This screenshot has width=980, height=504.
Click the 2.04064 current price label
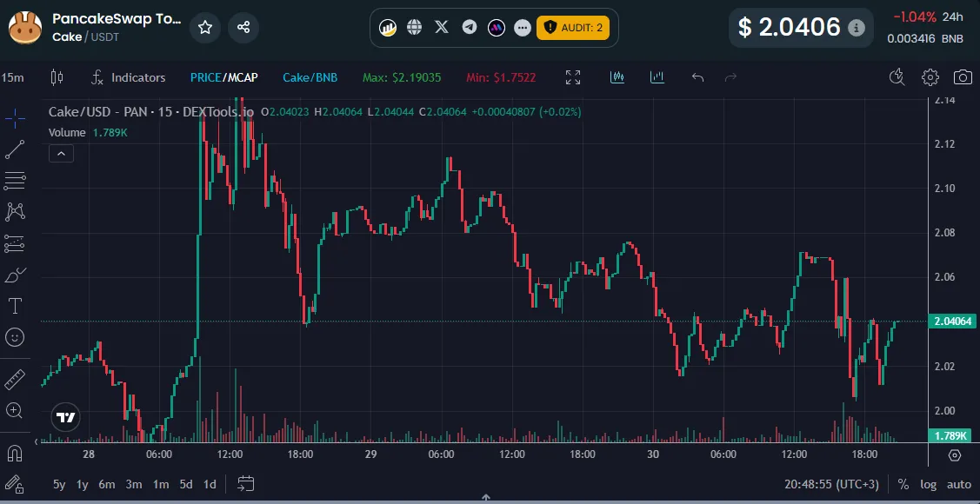(952, 322)
